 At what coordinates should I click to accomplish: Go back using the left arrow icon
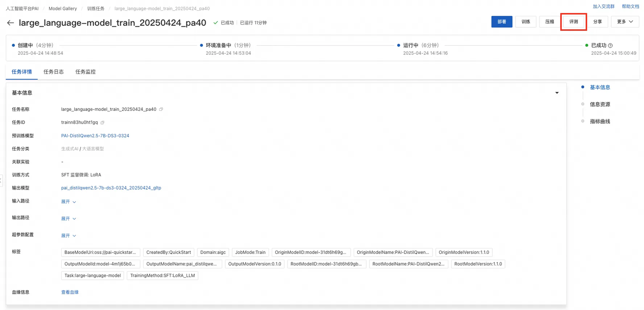pyautogui.click(x=10, y=23)
